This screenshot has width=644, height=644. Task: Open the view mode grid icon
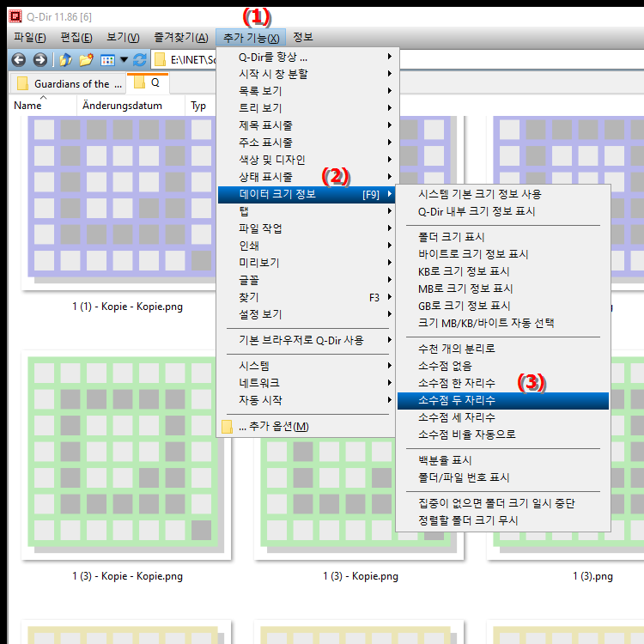click(107, 60)
